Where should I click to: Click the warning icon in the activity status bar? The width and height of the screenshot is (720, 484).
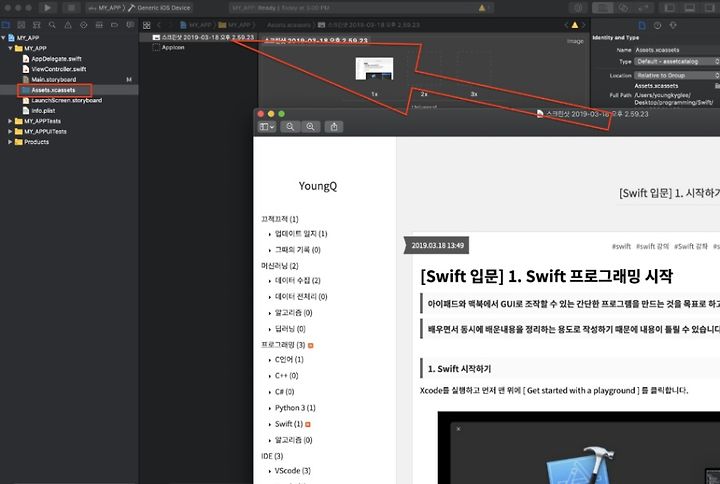tap(482, 8)
